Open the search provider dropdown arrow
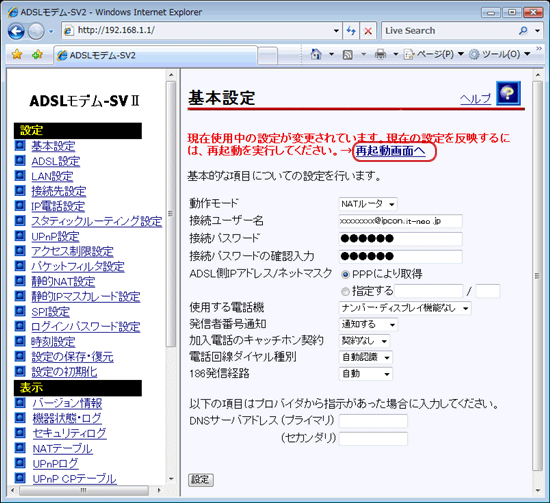 tap(537, 31)
